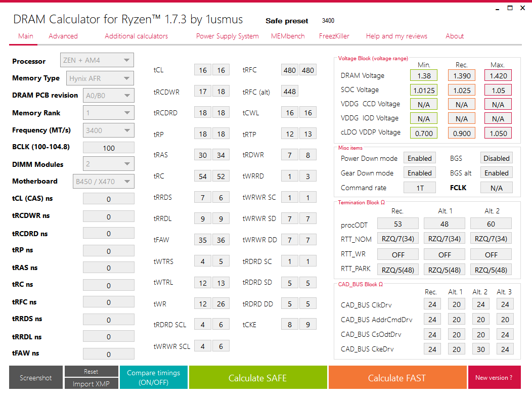
Task: Switch to the Advanced tab
Action: (x=63, y=36)
